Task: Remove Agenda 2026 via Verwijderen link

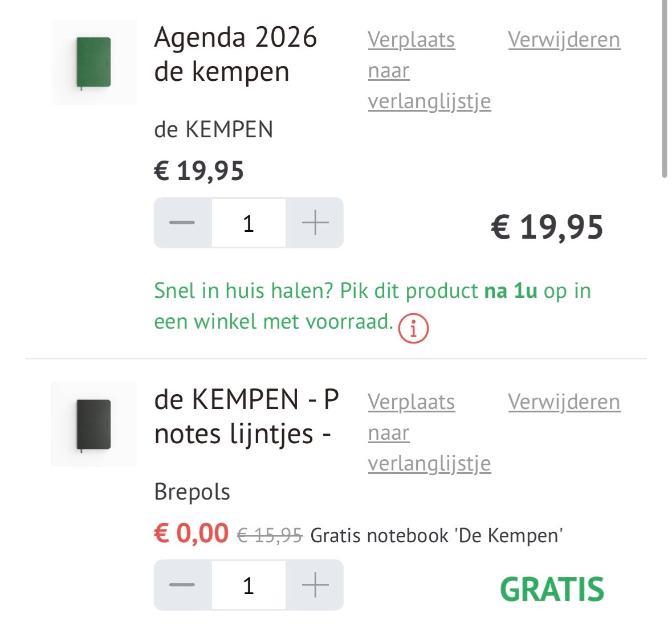Action: coord(564,40)
